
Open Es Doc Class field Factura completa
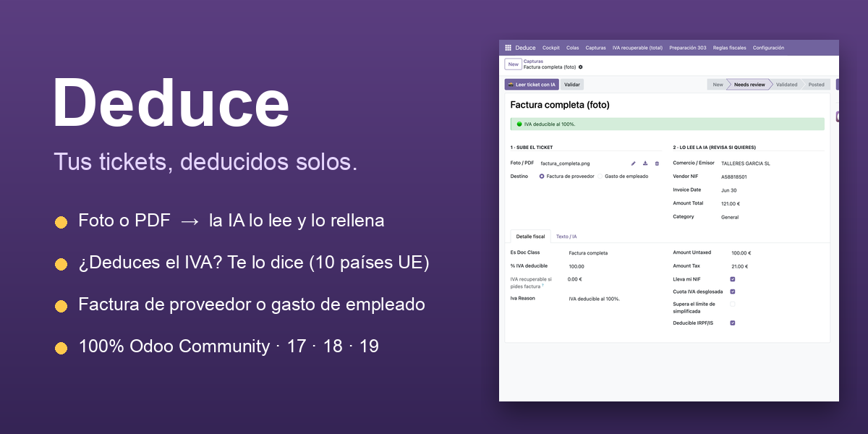[x=588, y=253]
